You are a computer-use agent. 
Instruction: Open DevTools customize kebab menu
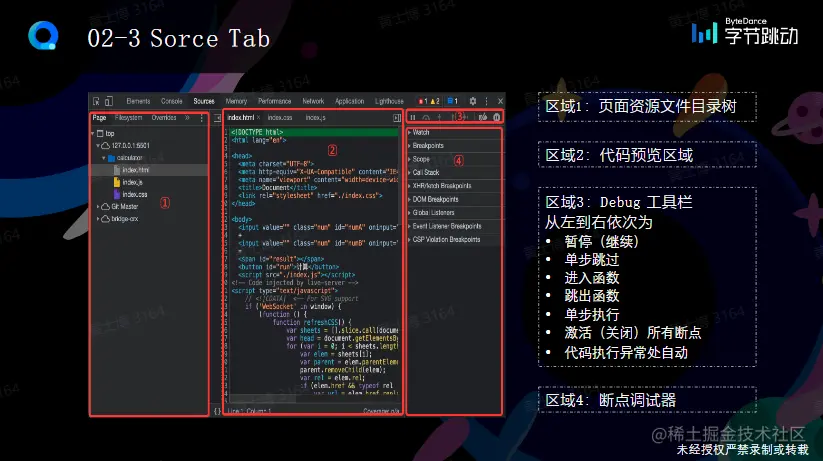tap(487, 101)
